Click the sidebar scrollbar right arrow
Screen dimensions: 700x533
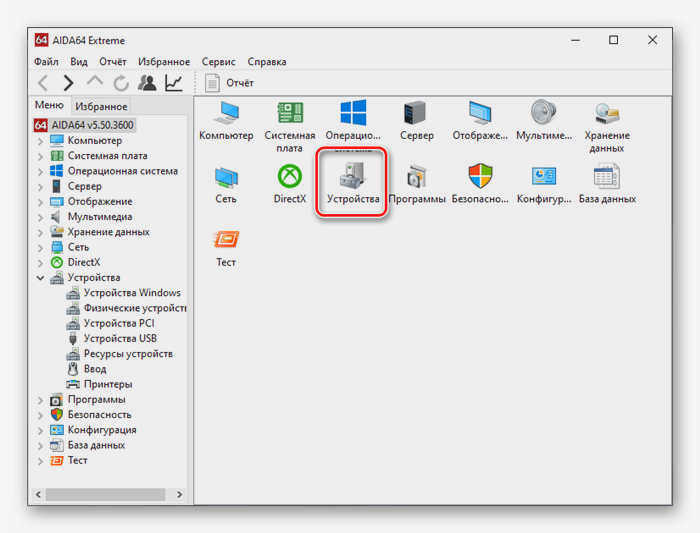(x=179, y=494)
